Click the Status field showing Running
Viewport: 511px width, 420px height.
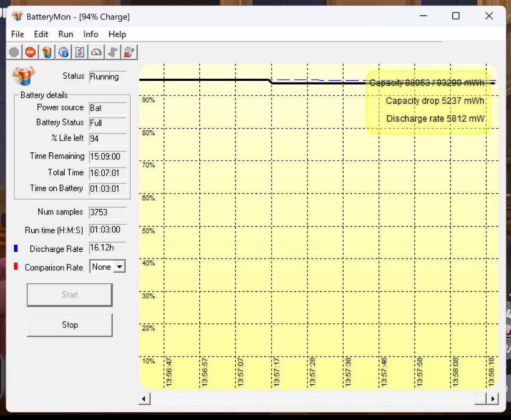point(108,77)
